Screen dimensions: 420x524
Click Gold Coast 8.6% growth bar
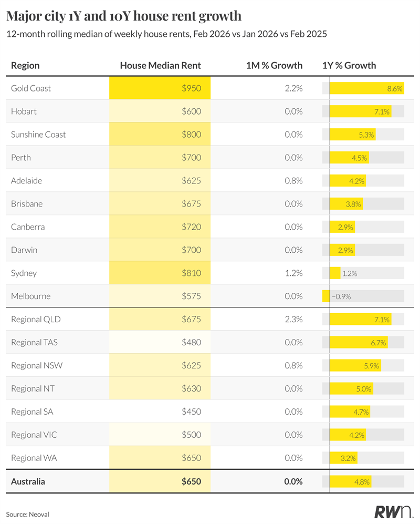coord(366,88)
